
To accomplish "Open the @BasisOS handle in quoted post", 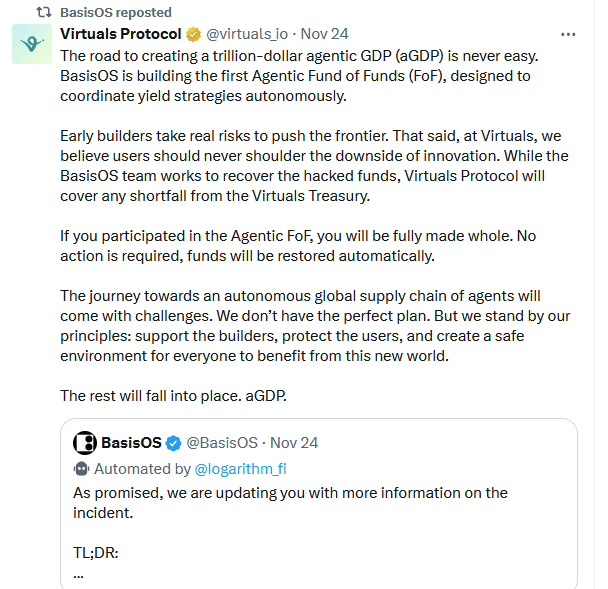I will pos(223,443).
